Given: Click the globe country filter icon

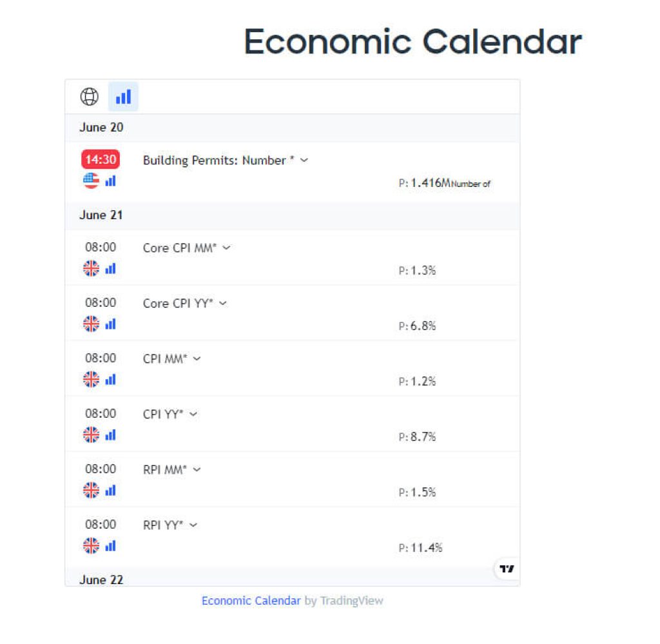Looking at the screenshot, I should tap(89, 97).
